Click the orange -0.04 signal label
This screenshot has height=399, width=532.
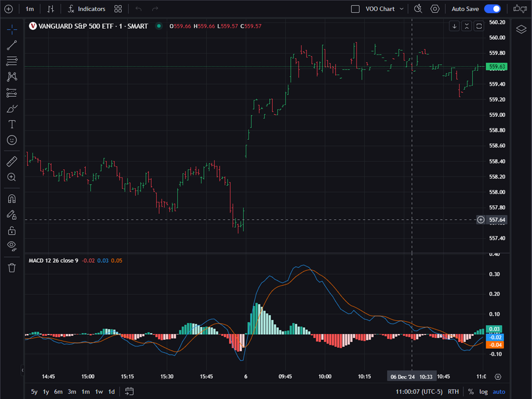[x=495, y=345]
